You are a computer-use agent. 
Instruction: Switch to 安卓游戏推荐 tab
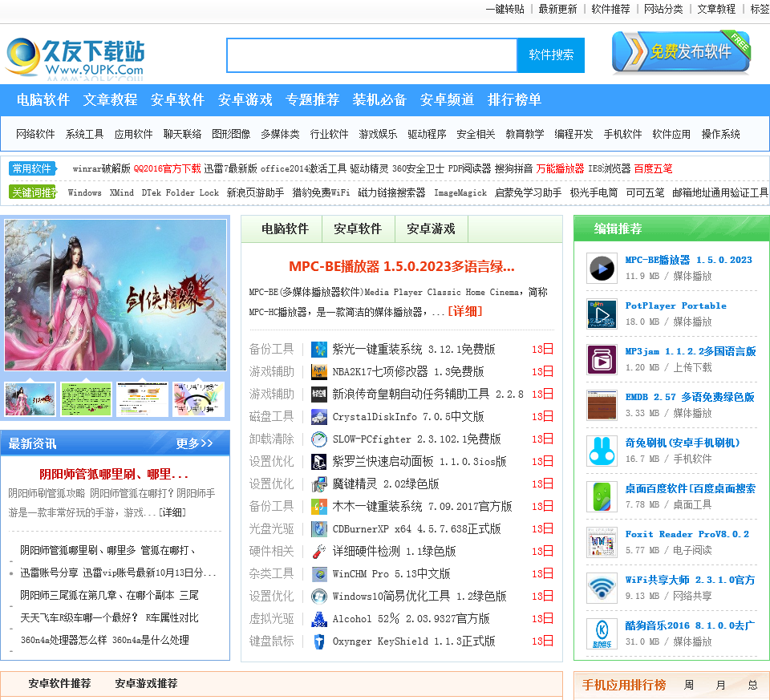click(146, 683)
